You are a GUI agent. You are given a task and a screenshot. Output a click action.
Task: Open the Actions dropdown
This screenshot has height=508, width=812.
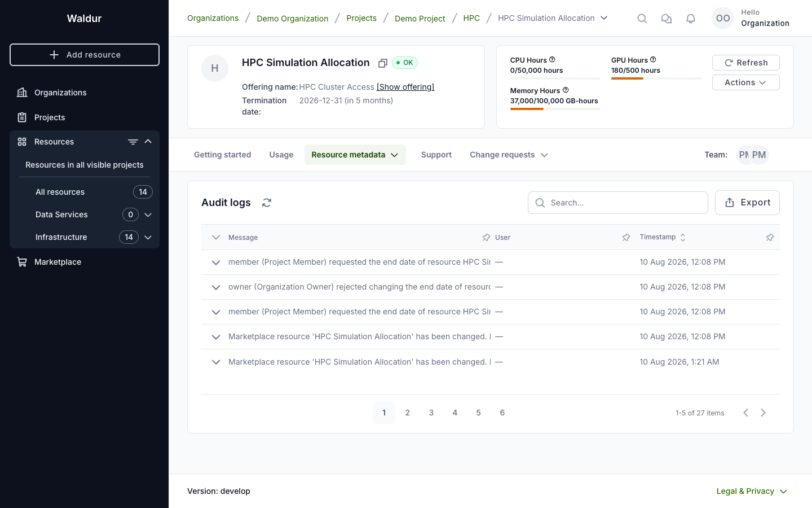click(x=745, y=82)
